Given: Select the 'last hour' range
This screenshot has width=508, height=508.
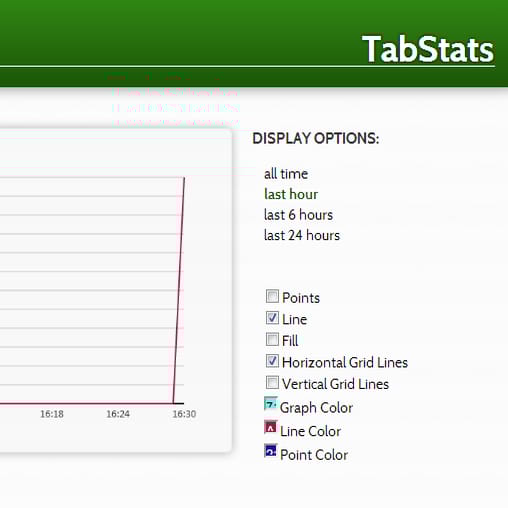Looking at the screenshot, I should tap(291, 194).
